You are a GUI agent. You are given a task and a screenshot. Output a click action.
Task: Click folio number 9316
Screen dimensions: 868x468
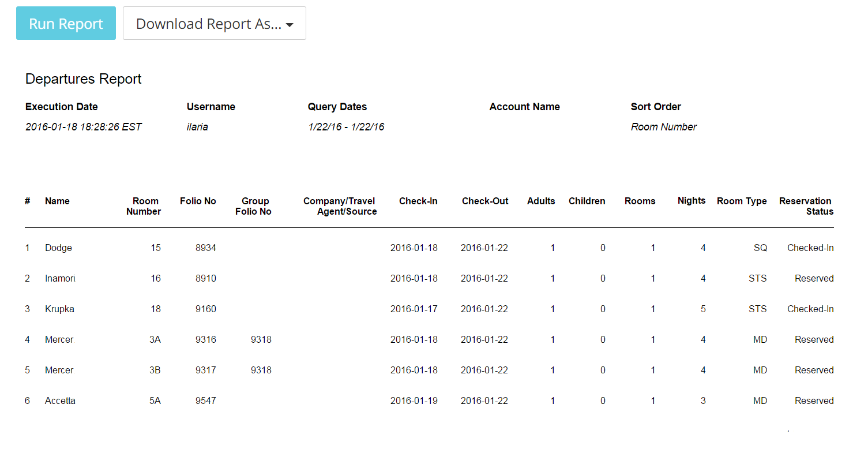206,340
